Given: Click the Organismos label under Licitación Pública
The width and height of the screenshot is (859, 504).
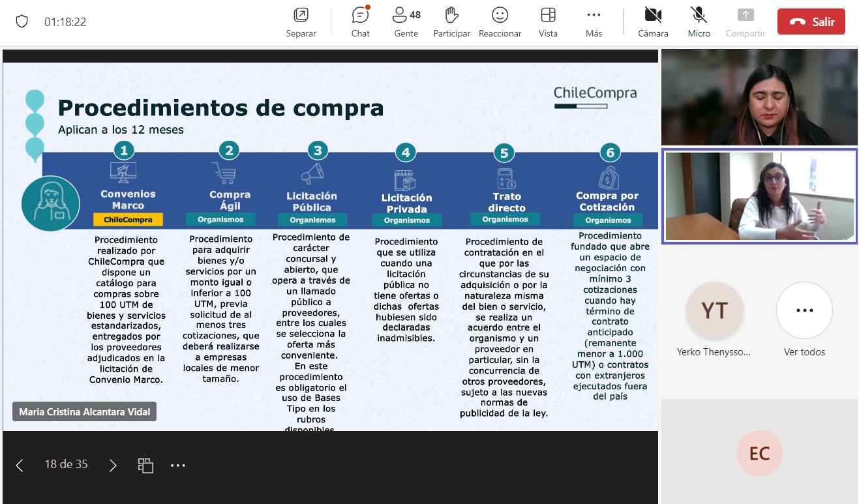Looking at the screenshot, I should tap(312, 220).
